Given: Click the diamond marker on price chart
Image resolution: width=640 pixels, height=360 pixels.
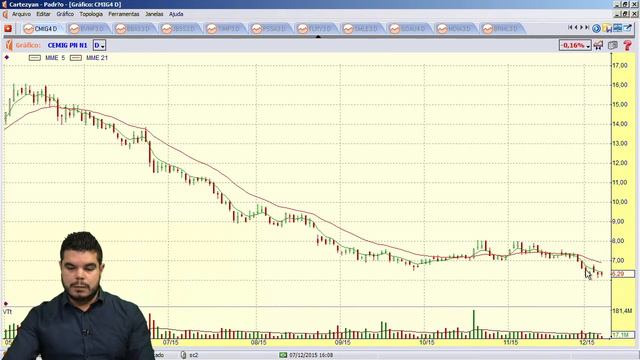Looking at the screenshot, I should [x=7, y=58].
